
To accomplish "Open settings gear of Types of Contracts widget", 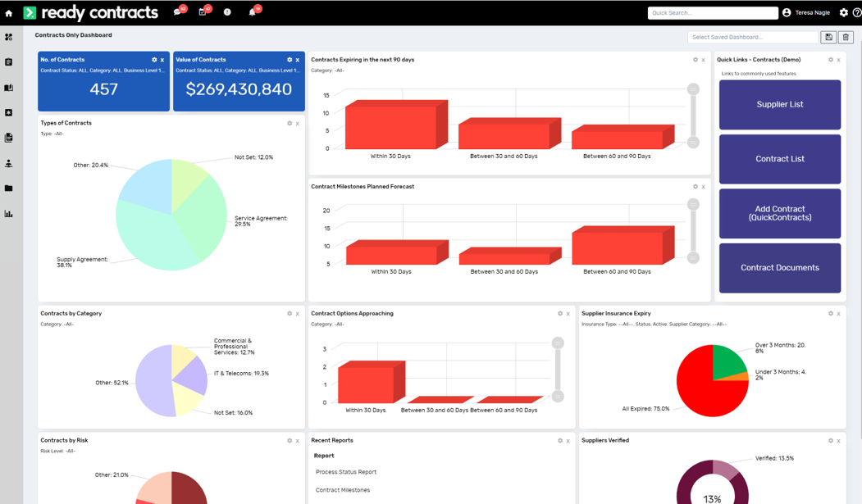I will pos(290,124).
